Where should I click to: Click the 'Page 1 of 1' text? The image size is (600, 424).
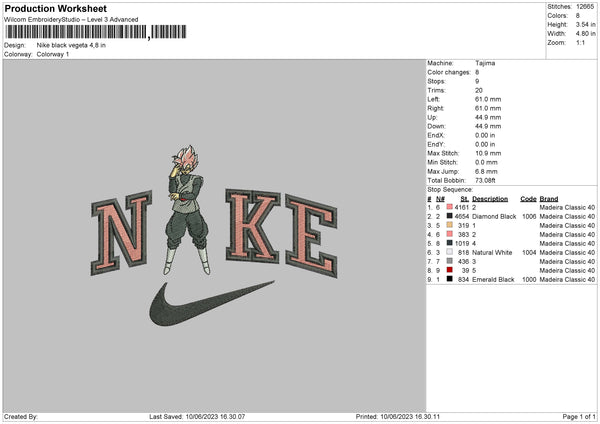(x=579, y=416)
